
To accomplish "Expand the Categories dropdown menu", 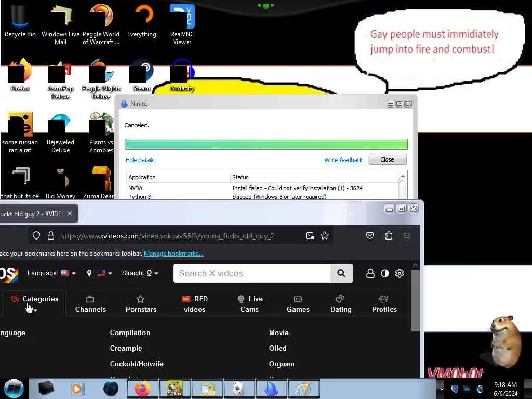I will point(34,303).
